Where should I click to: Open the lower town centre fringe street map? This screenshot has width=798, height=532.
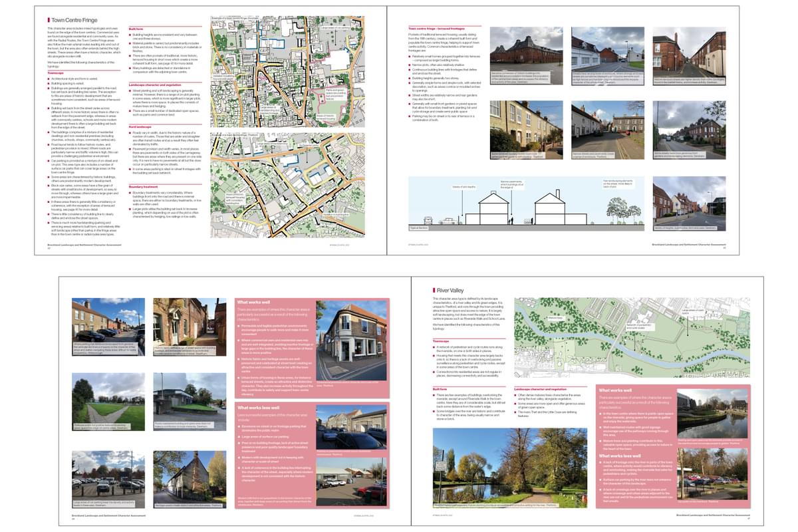coord(287,185)
